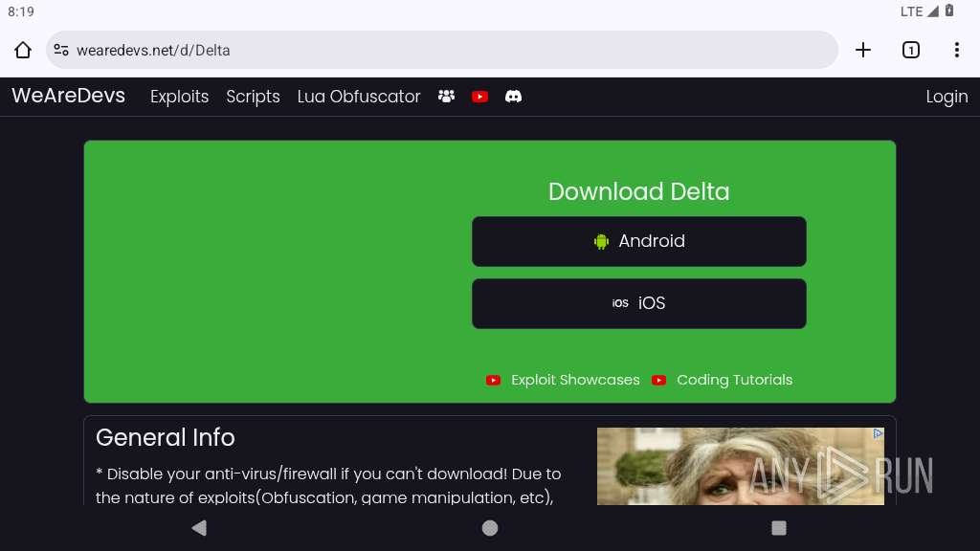Screen dimensions: 980x551
Task: Open a new tab with plus icon
Action: (x=863, y=50)
